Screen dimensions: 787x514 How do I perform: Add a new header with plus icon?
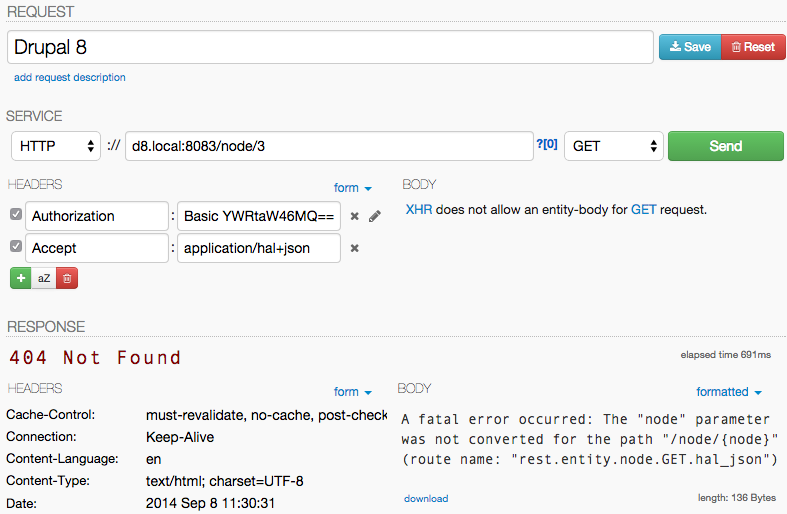(21, 278)
